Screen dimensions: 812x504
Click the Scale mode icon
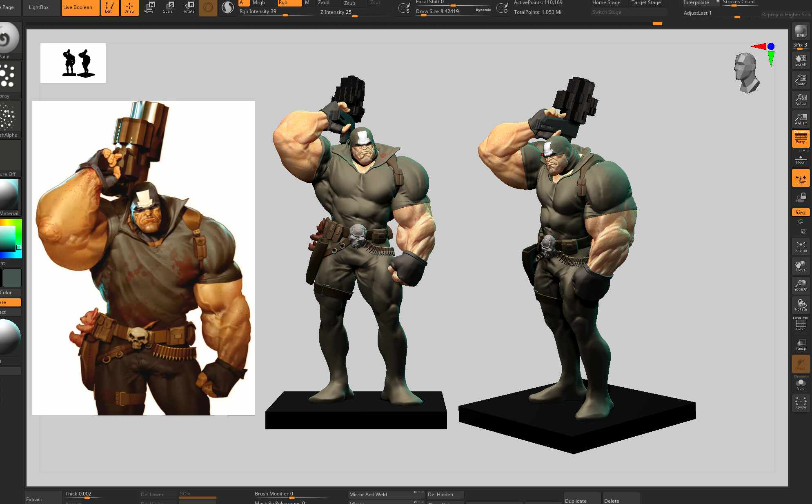click(x=168, y=7)
